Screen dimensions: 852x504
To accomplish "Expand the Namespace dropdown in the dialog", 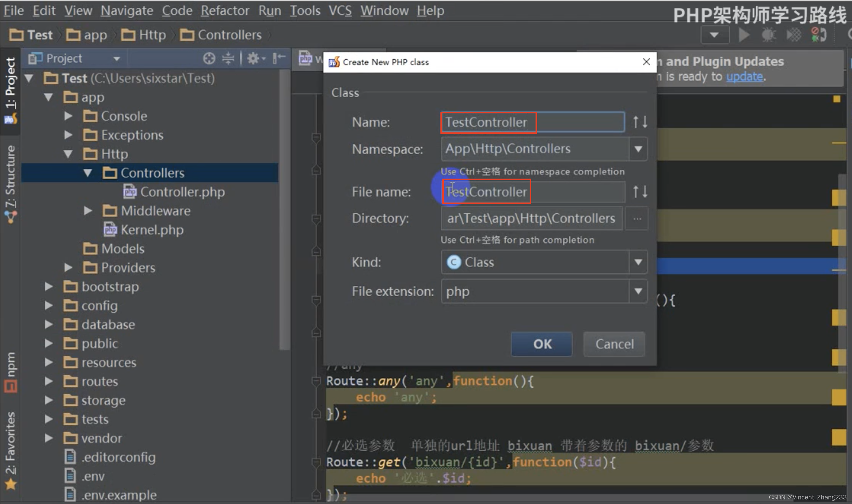I will tap(638, 149).
